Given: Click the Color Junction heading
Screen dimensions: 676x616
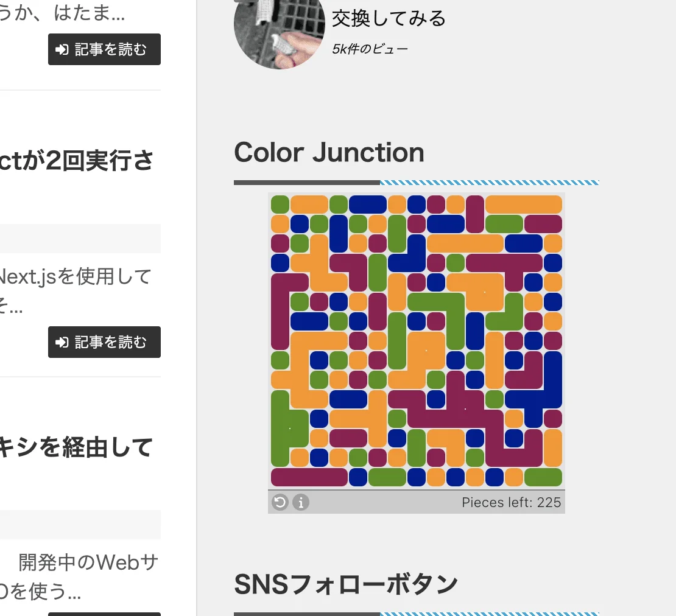Looking at the screenshot, I should pyautogui.click(x=329, y=153).
